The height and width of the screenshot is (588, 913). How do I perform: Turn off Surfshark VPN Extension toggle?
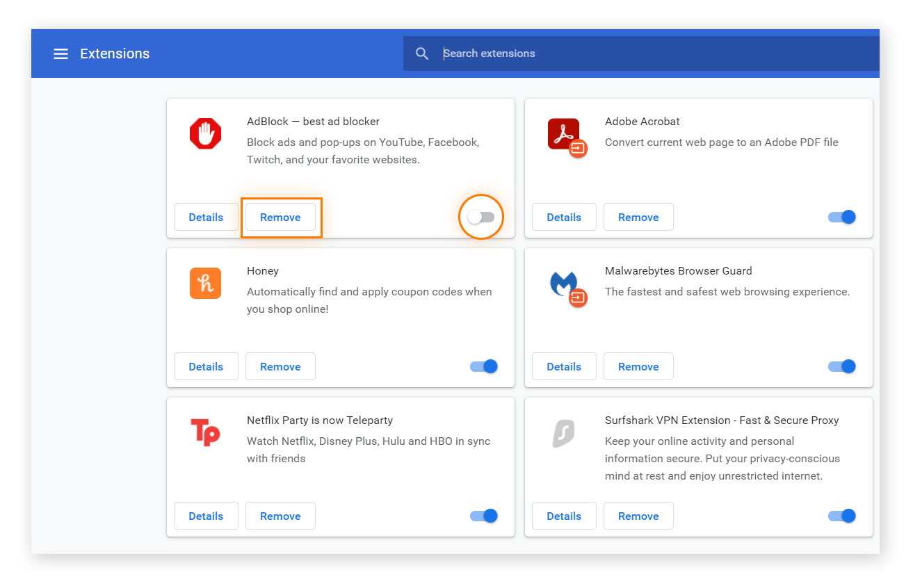842,516
